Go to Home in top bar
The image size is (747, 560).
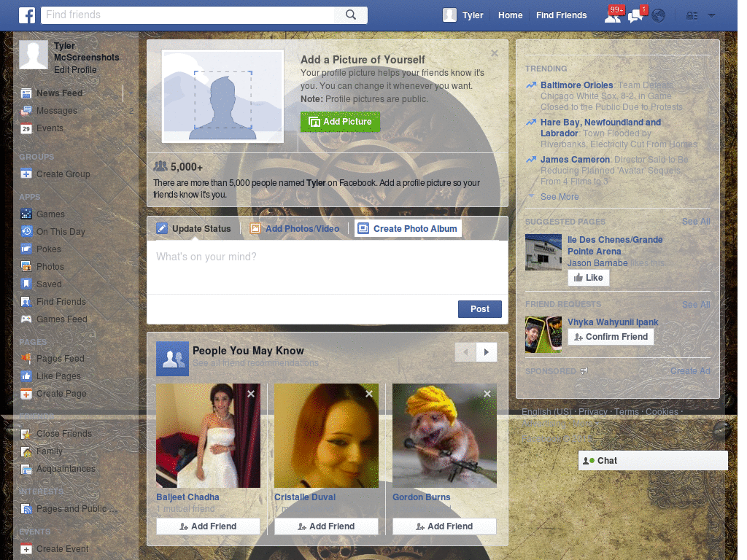(510, 15)
